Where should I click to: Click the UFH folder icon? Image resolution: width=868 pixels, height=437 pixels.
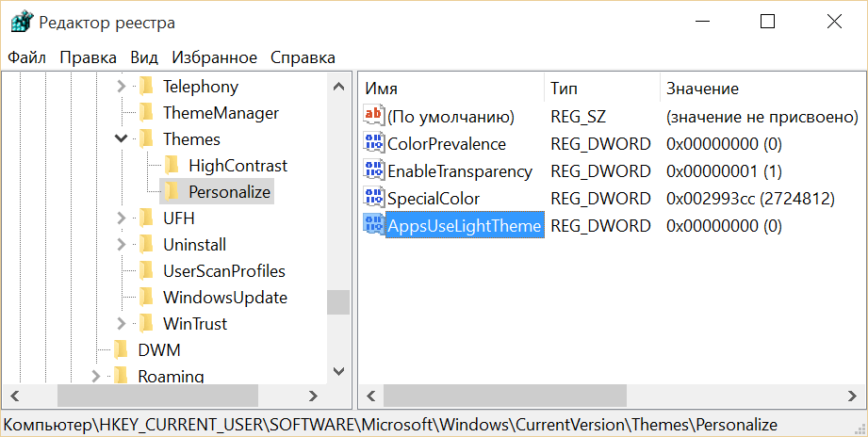[x=146, y=218]
